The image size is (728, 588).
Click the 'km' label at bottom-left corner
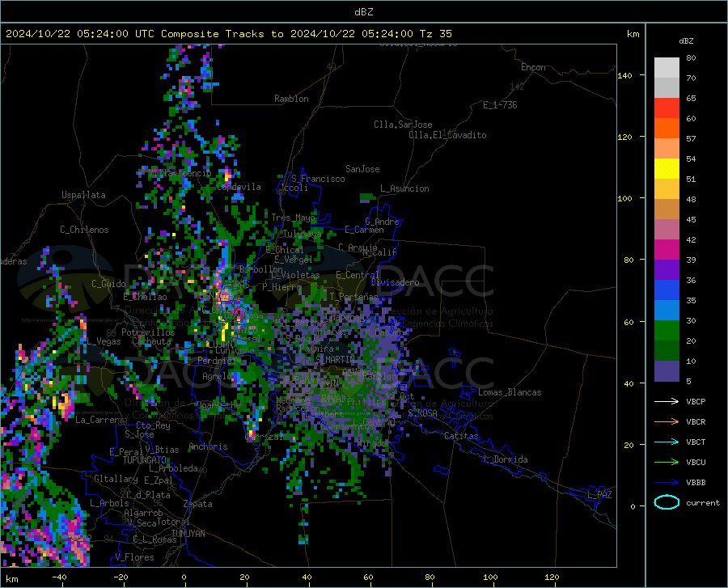[x=11, y=579]
